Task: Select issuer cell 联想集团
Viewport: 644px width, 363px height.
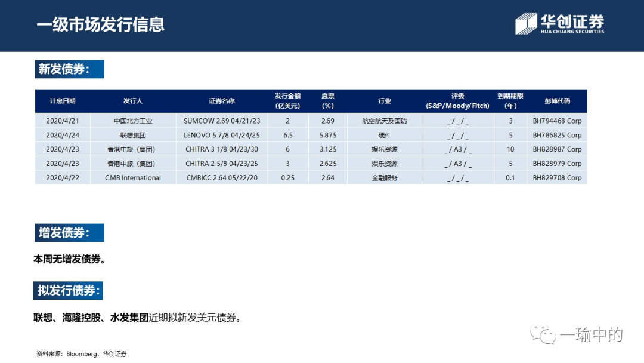Action: [x=132, y=135]
